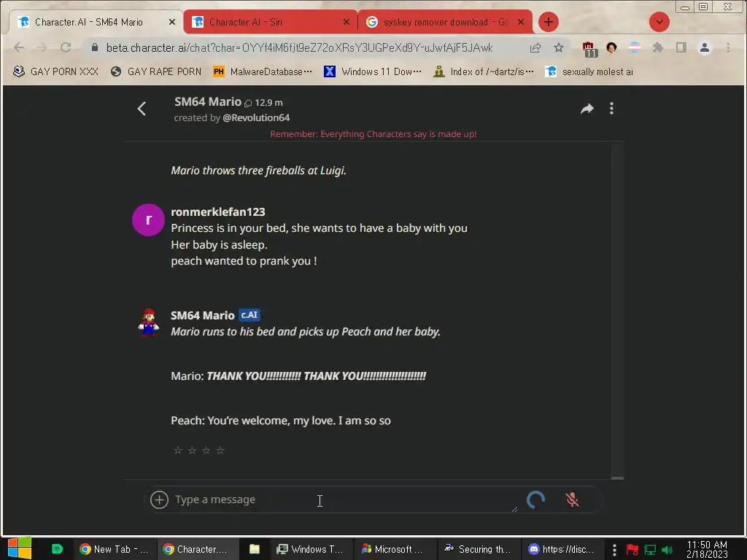Open a new tab with the plus button

point(549,22)
